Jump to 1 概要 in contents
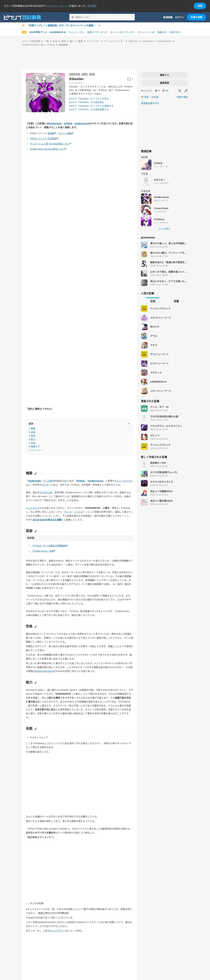 click(x=32, y=429)
